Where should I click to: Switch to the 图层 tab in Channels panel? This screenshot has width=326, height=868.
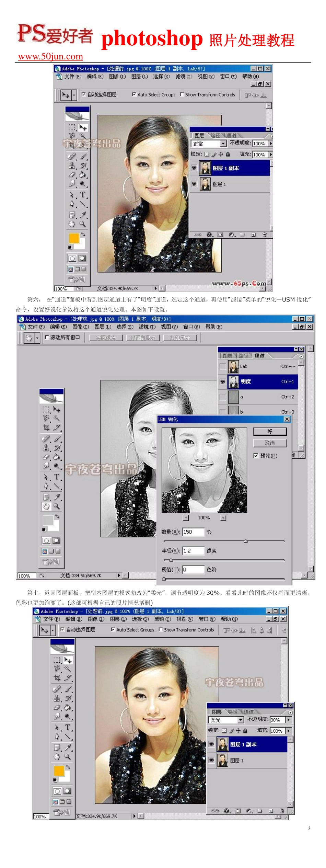[x=228, y=356]
